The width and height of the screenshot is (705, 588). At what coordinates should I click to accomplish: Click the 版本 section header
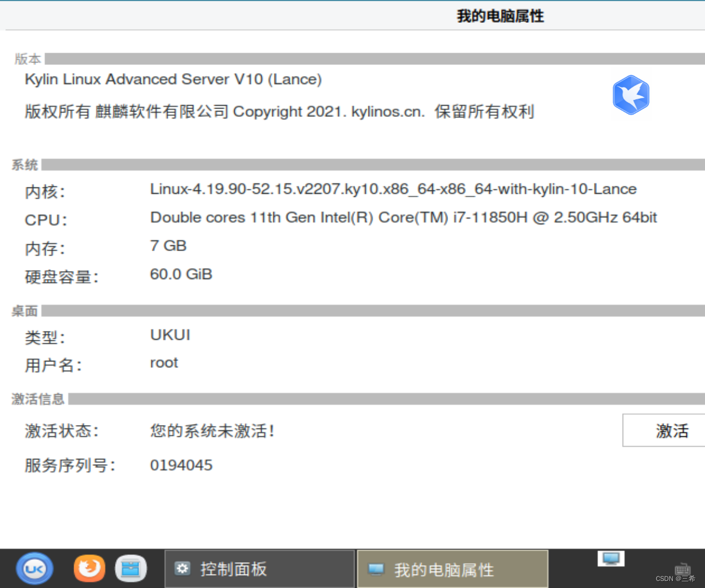point(27,59)
